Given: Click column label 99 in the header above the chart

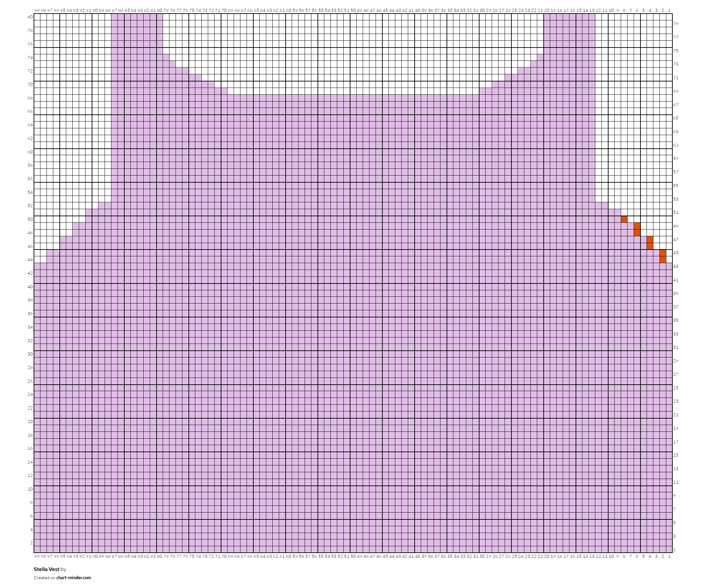Looking at the screenshot, I should tap(37, 11).
